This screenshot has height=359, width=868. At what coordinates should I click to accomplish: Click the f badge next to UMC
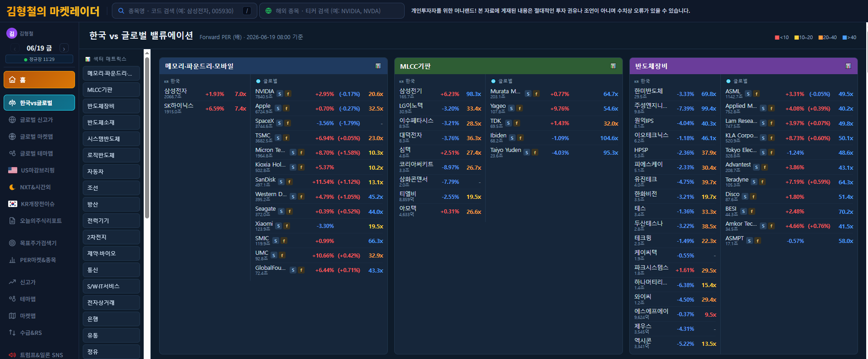point(282,255)
